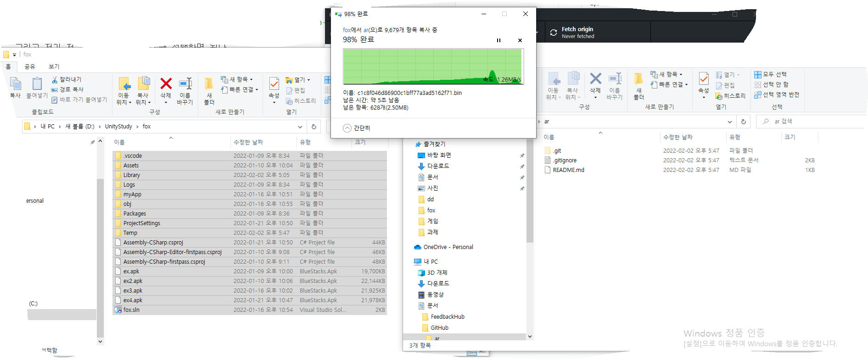Refresh the ar folder view
Screen dimensions: 868x360
pyautogui.click(x=744, y=122)
